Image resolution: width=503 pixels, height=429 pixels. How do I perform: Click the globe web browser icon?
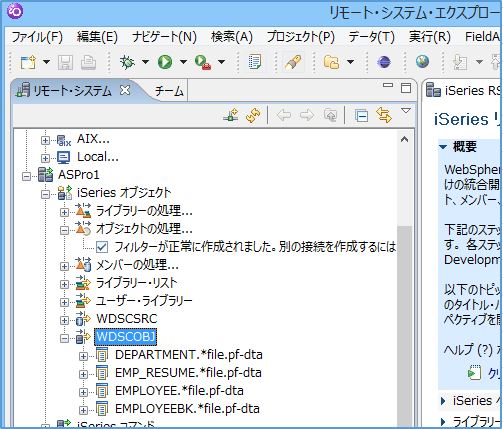pyautogui.click(x=422, y=61)
